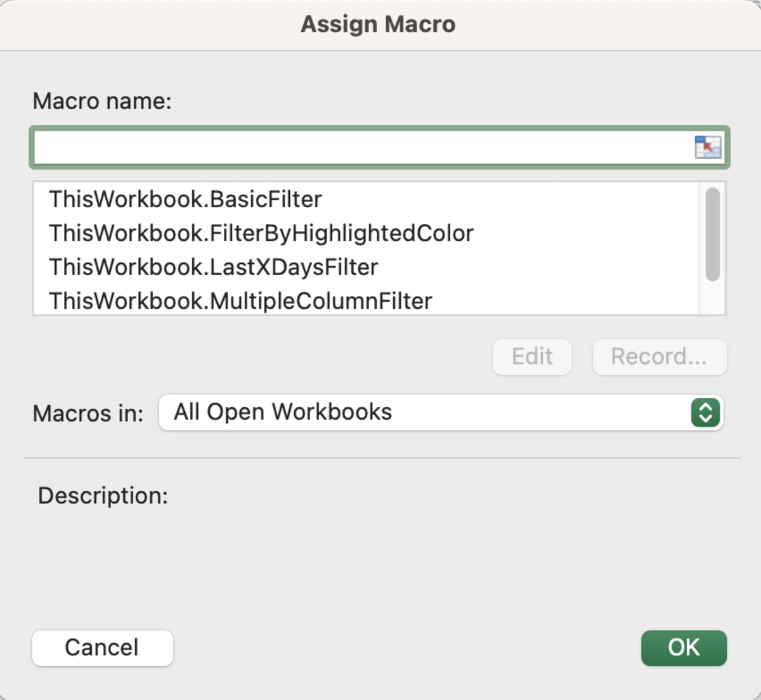Click the "Macros in:" label

(88, 413)
